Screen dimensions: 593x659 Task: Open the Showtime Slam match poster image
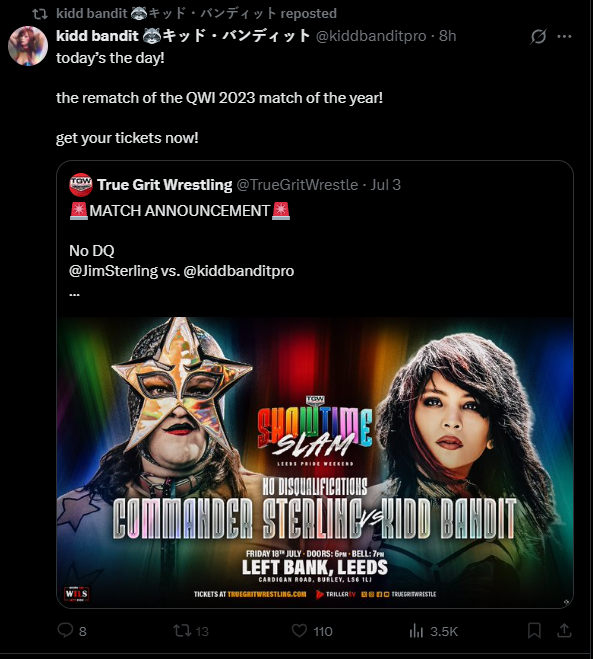click(x=315, y=462)
